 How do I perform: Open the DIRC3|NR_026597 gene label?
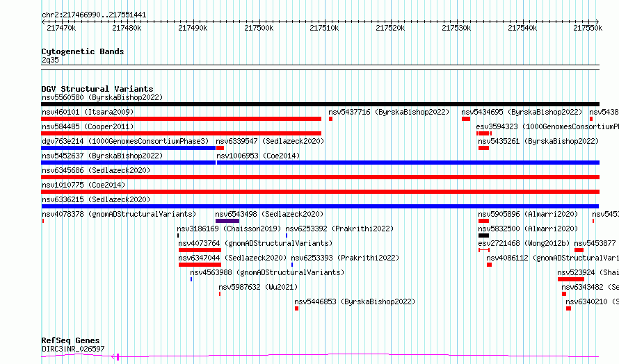coord(73,349)
